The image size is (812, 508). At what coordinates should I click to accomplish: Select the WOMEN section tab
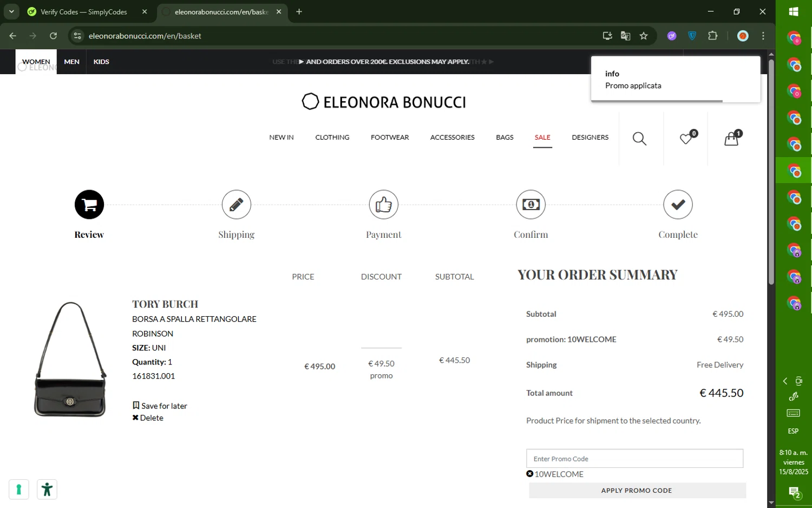click(36, 62)
